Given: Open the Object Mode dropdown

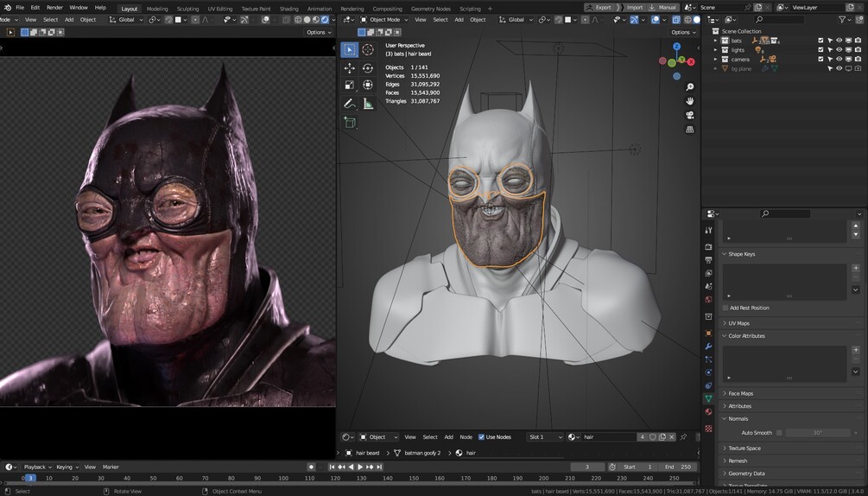Looking at the screenshot, I should click(383, 20).
